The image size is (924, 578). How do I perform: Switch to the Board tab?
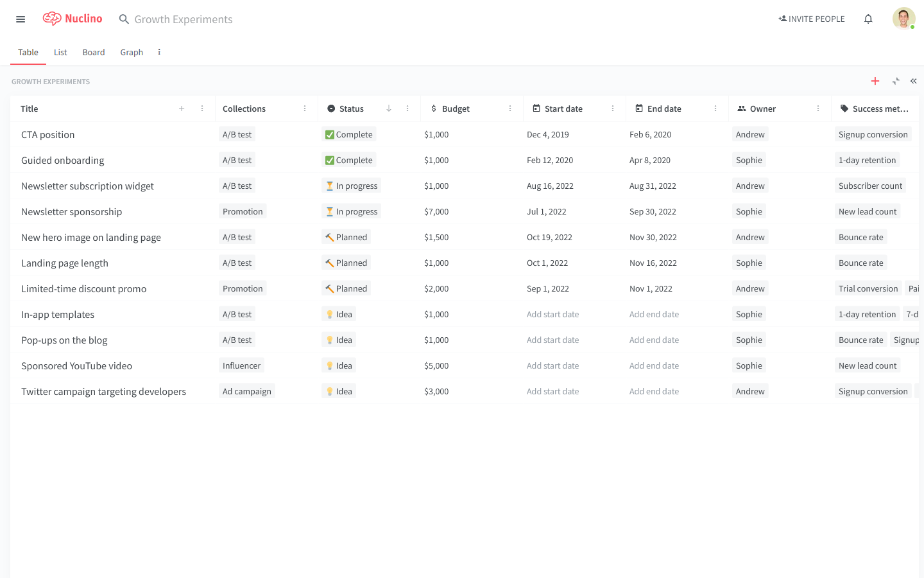(94, 52)
